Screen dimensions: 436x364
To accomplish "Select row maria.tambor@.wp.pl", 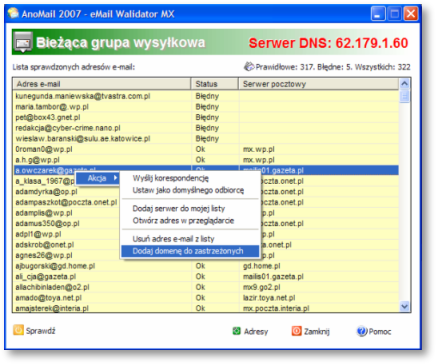I will point(206,107).
